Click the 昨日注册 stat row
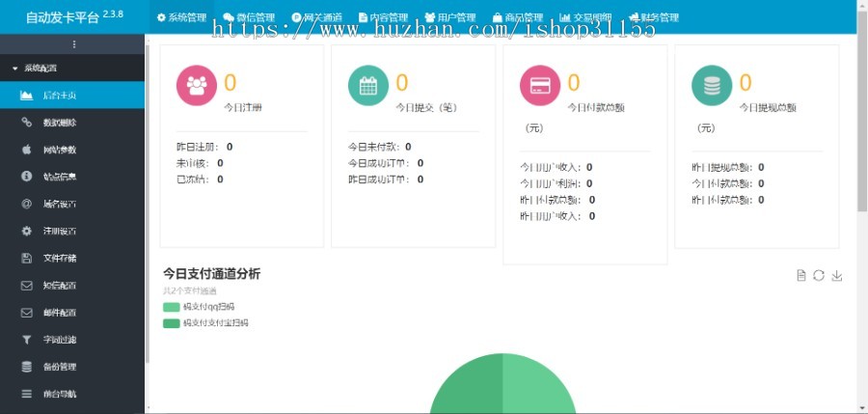The image size is (868, 414). point(204,147)
